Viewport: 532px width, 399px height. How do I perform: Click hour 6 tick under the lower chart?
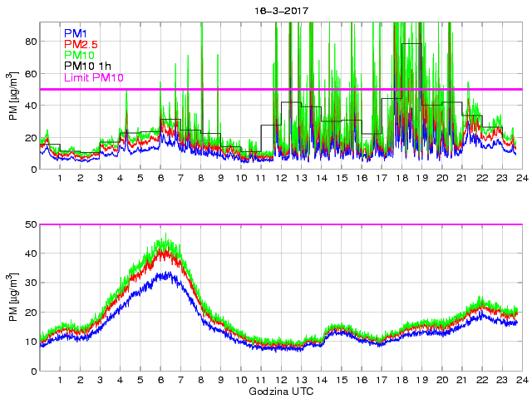(160, 381)
